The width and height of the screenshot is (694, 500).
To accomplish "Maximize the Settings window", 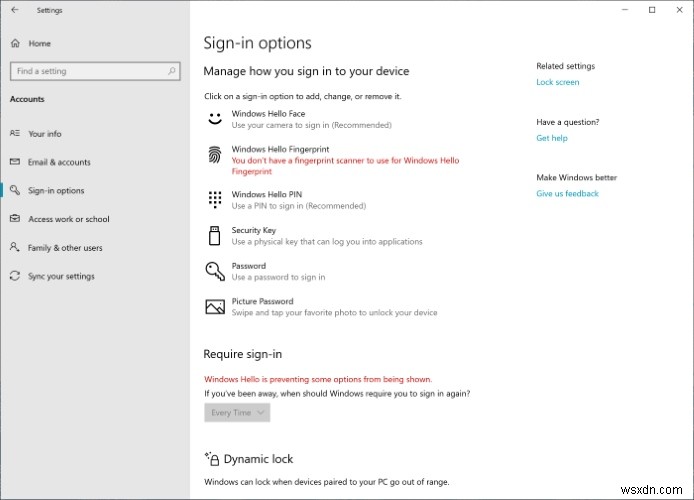I will pyautogui.click(x=652, y=10).
